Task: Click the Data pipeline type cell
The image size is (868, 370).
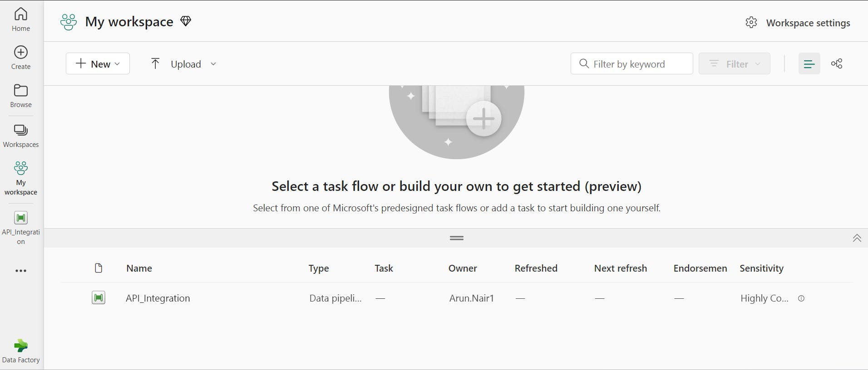Action: (x=335, y=298)
